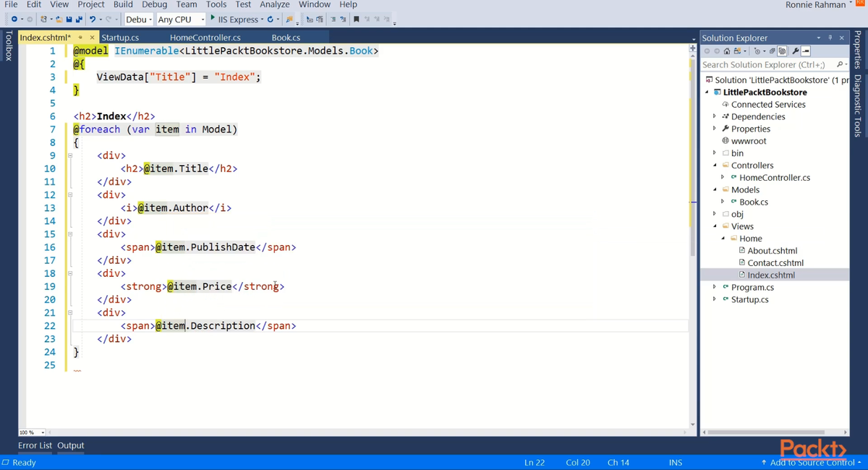
Task: Click the Home icon in Solution Explorer
Action: pyautogui.click(x=727, y=51)
